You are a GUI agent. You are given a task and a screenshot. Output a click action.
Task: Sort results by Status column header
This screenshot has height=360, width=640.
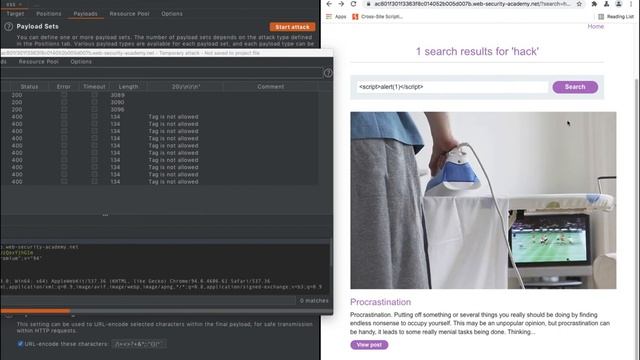[x=29, y=87]
